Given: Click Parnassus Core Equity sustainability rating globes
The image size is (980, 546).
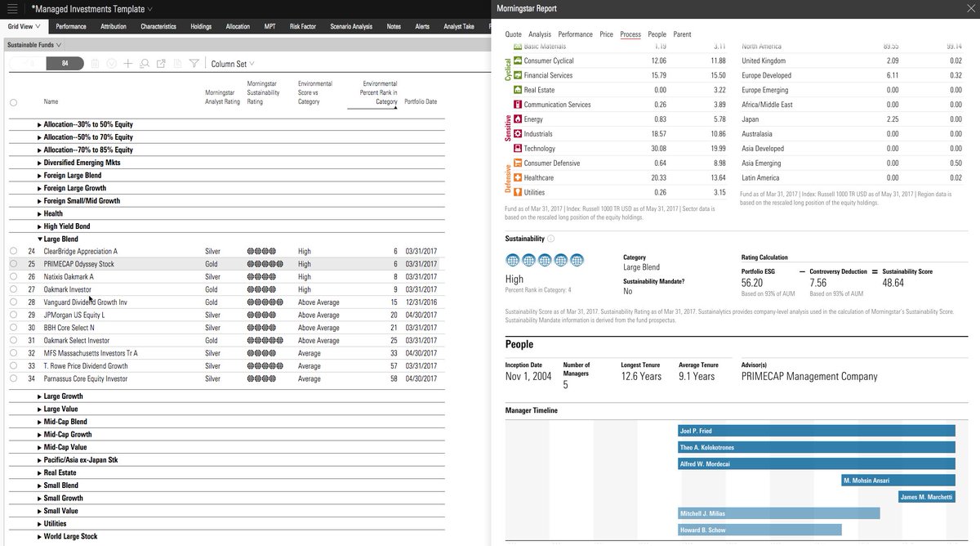Looking at the screenshot, I should pyautogui.click(x=261, y=378).
